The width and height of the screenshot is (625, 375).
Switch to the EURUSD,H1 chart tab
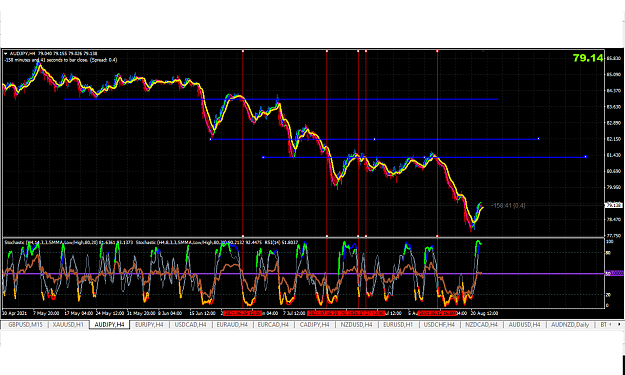[398, 325]
